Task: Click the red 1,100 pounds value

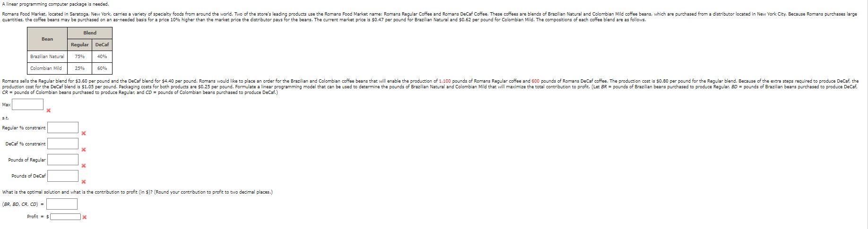Action: (445, 81)
